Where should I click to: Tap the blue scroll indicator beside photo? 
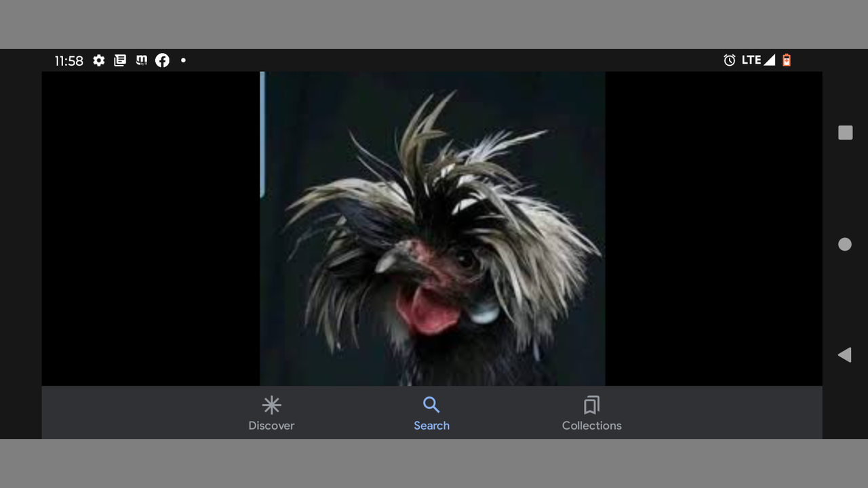[x=262, y=136]
